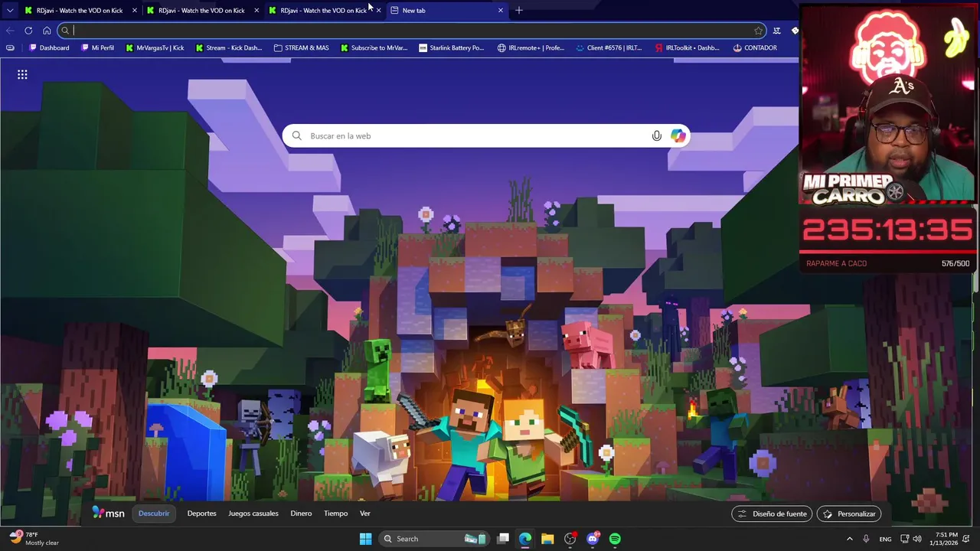Open Discord from the taskbar
Image resolution: width=980 pixels, height=551 pixels.
593,539
